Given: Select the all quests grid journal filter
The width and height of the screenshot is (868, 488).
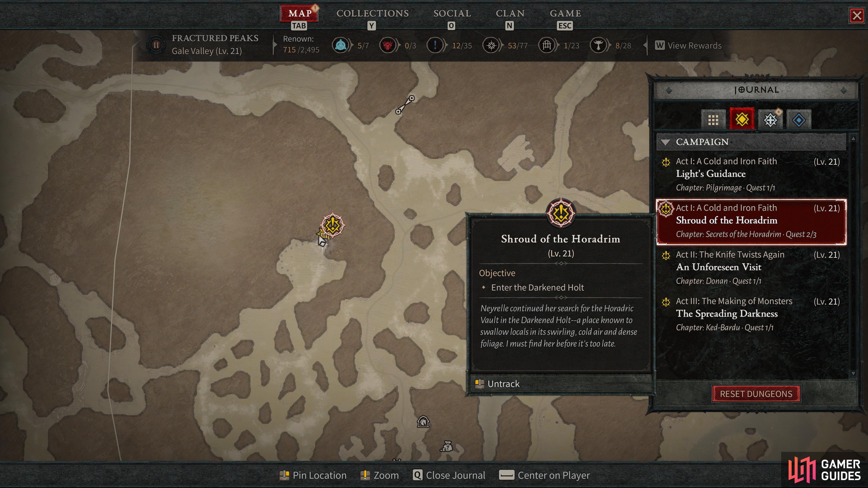Looking at the screenshot, I should coord(713,120).
